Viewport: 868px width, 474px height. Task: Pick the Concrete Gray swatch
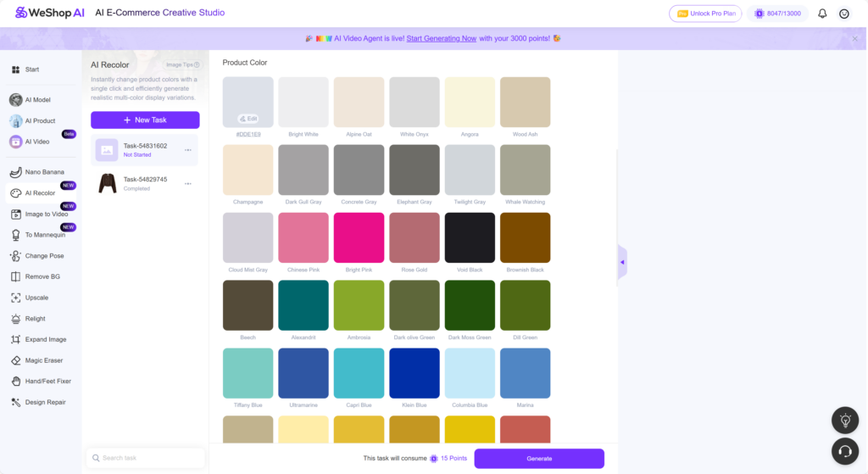pyautogui.click(x=359, y=170)
